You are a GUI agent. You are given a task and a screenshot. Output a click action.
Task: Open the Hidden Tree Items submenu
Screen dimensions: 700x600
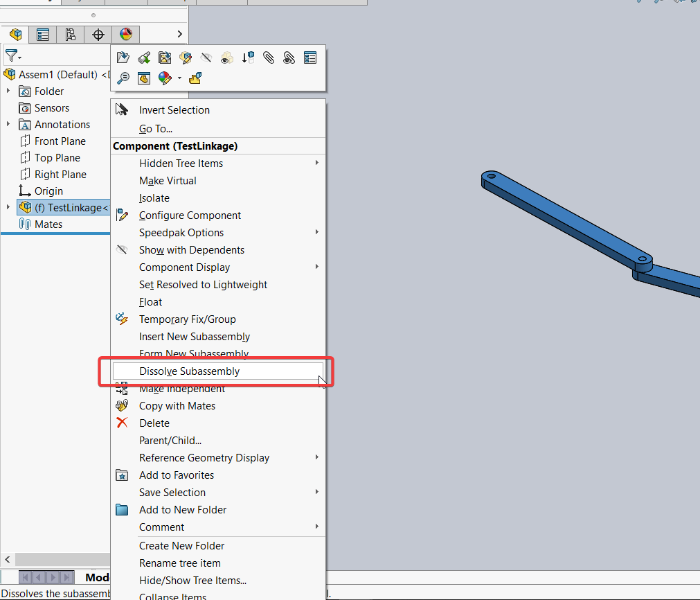coord(180,163)
